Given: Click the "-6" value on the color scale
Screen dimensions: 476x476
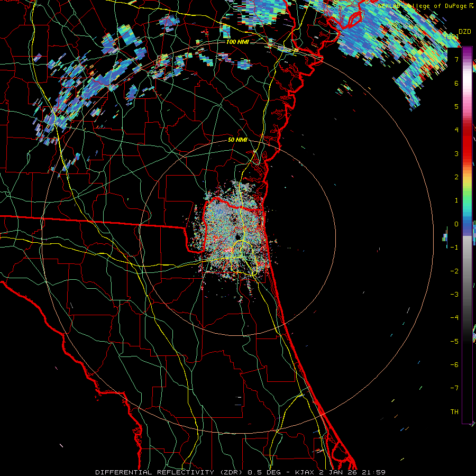Looking at the screenshot, I should (x=454, y=365).
